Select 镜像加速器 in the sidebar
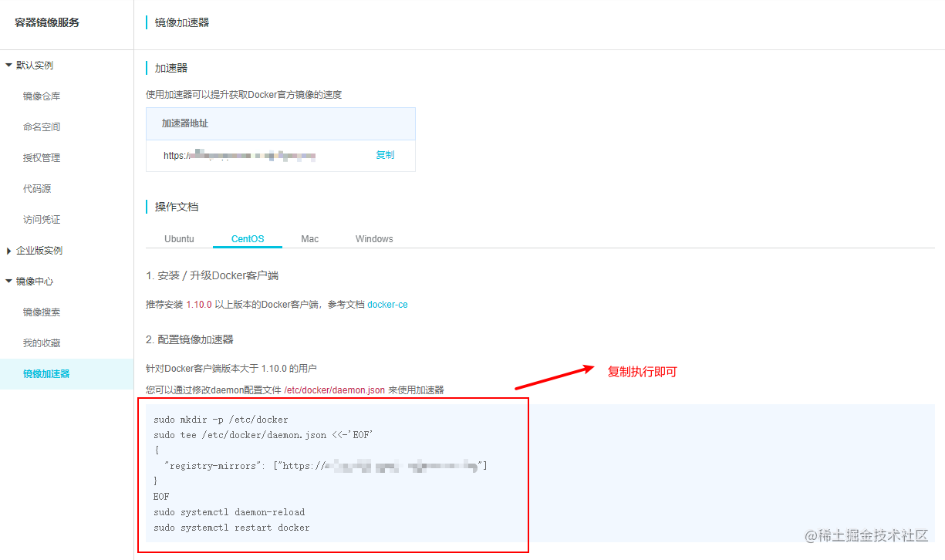Image resolution: width=945 pixels, height=560 pixels. (66, 374)
